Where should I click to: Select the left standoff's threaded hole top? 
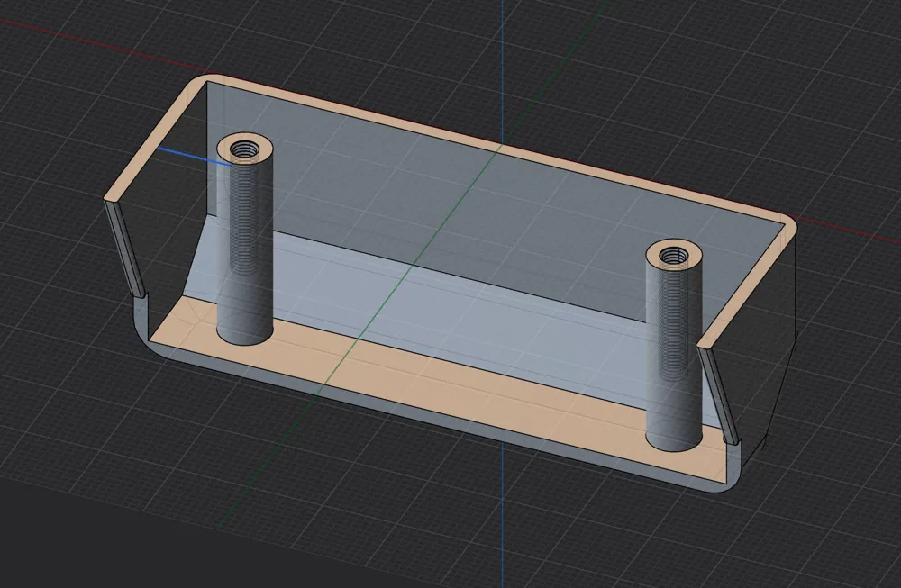[x=245, y=151]
